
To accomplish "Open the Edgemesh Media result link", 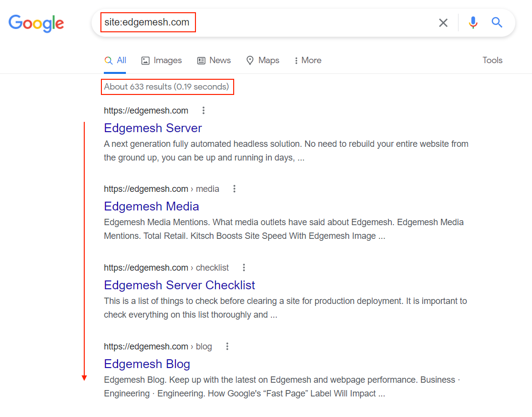I will coord(151,206).
